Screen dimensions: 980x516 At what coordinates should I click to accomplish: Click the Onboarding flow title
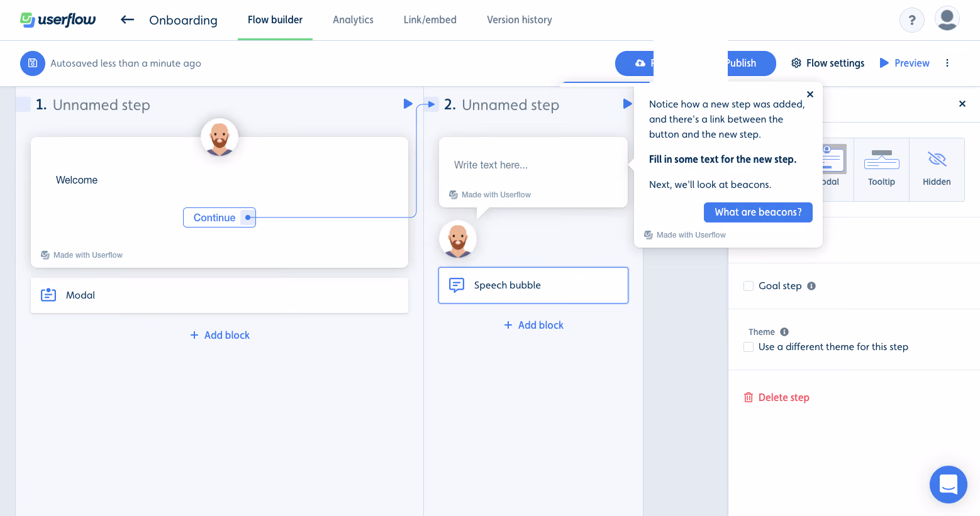pos(183,20)
